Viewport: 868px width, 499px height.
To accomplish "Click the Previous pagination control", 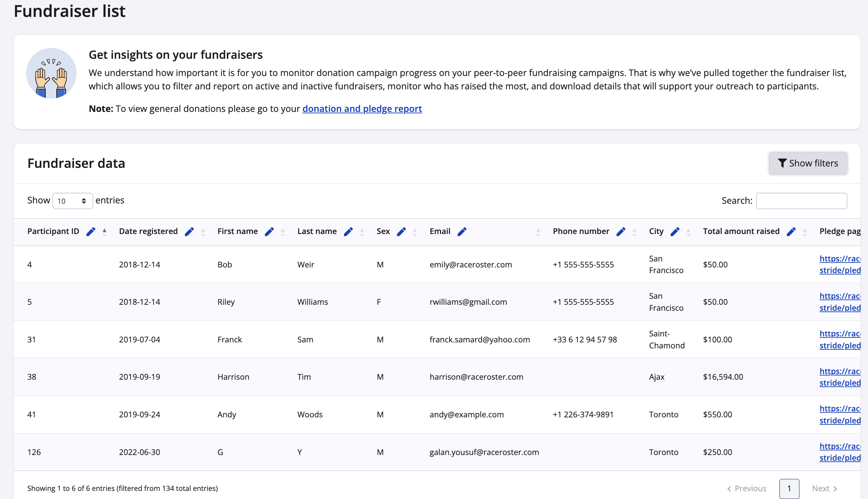I will [x=747, y=488].
